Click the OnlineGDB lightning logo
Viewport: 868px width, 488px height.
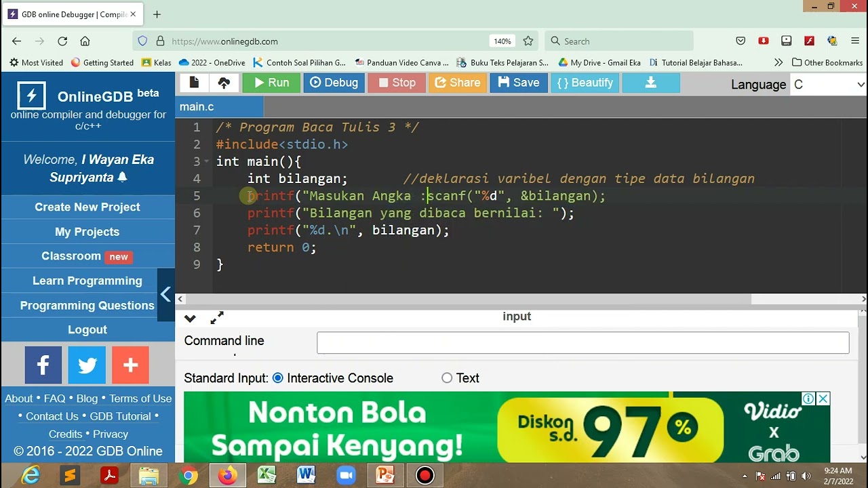point(31,96)
